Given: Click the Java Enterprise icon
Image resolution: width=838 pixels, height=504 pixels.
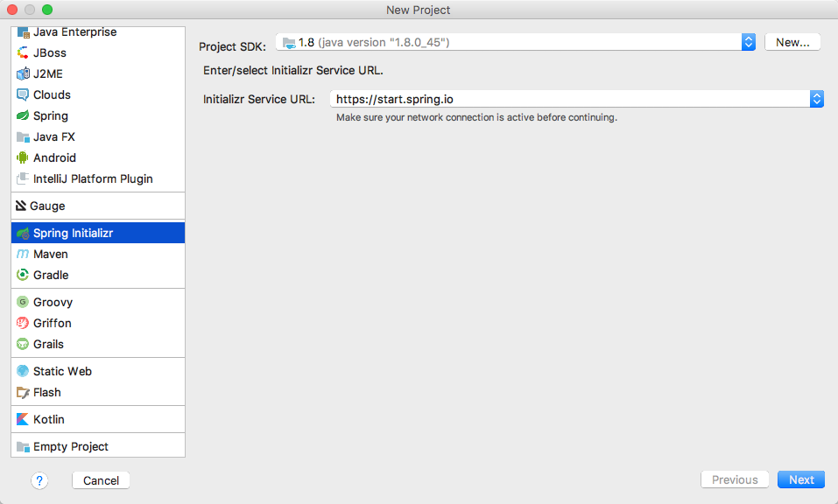Looking at the screenshot, I should pyautogui.click(x=23, y=32).
